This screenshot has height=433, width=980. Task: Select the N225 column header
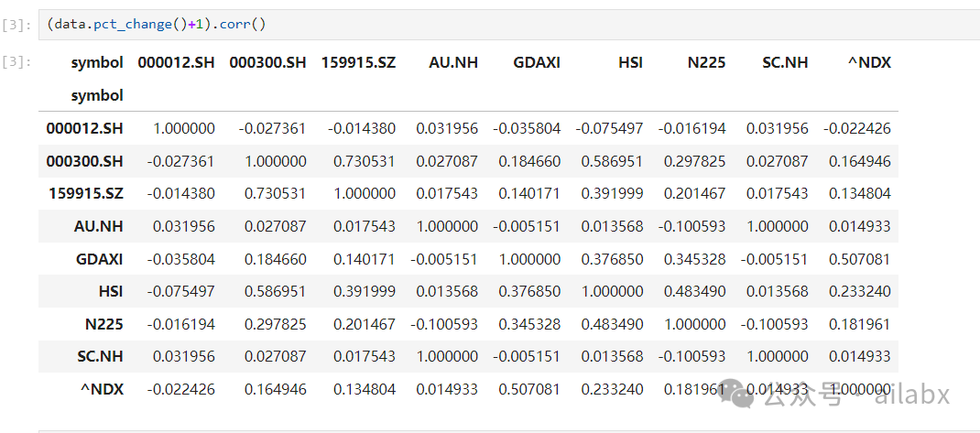pos(706,62)
